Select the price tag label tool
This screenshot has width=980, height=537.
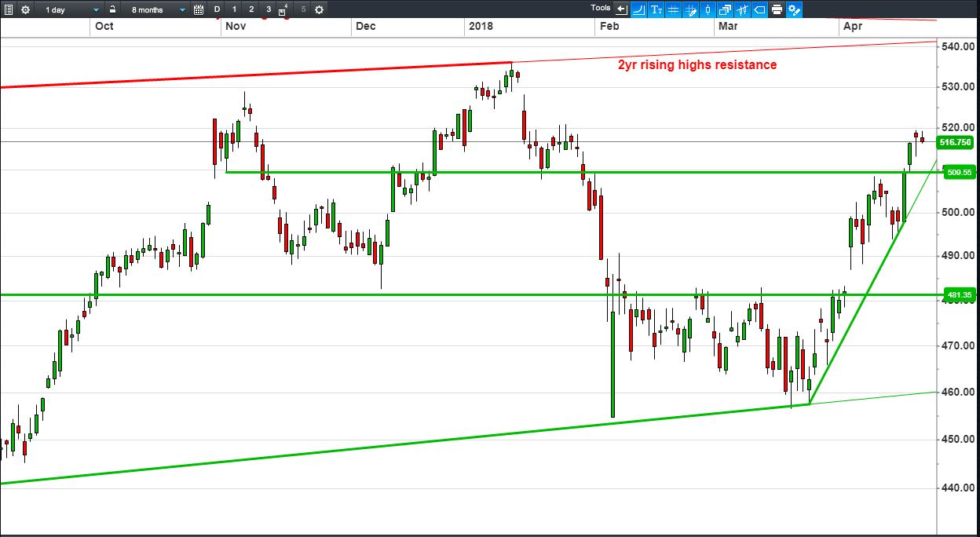[x=759, y=9]
